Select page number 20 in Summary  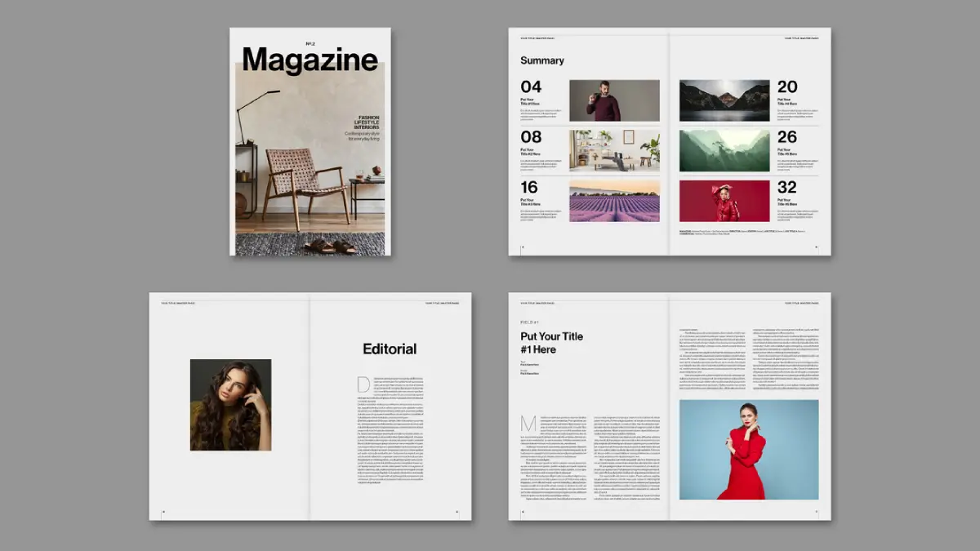pos(787,87)
